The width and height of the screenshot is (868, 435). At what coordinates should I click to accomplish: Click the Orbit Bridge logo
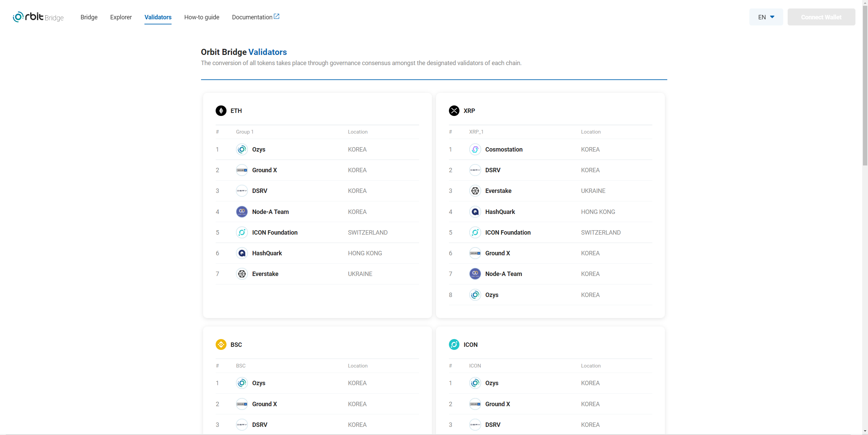point(38,17)
